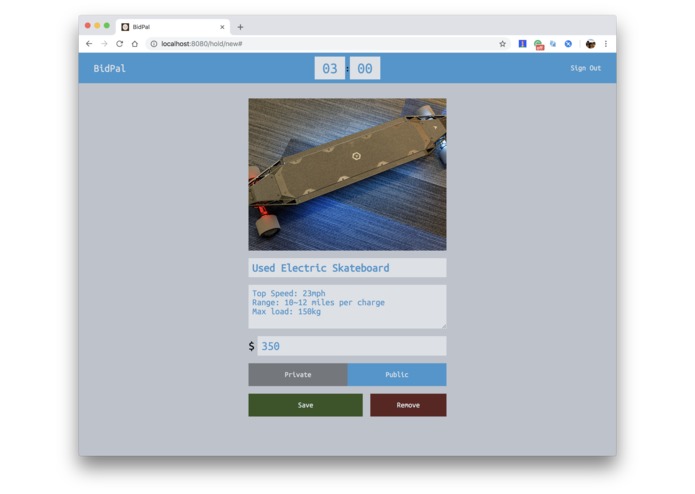Image resolution: width=695 pixels, height=494 pixels.
Task: Click the red Remove button
Action: pyautogui.click(x=408, y=405)
